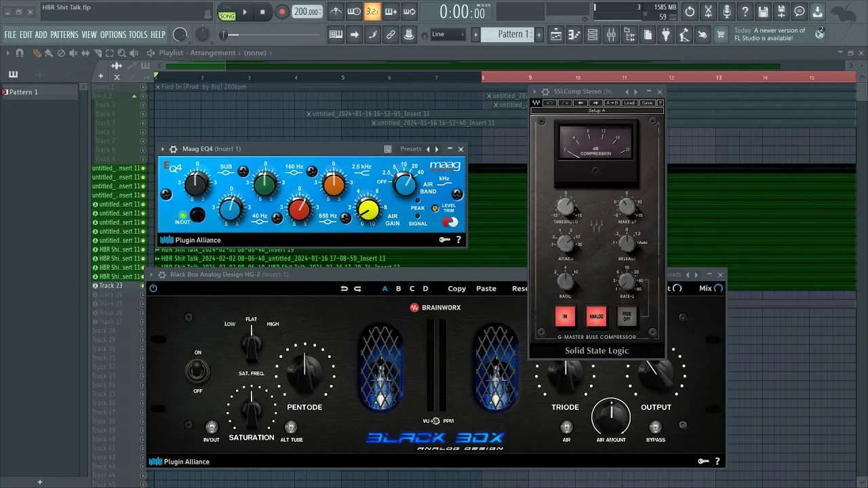Open the playlist view icon
The width and height of the screenshot is (868, 488).
(x=555, y=35)
